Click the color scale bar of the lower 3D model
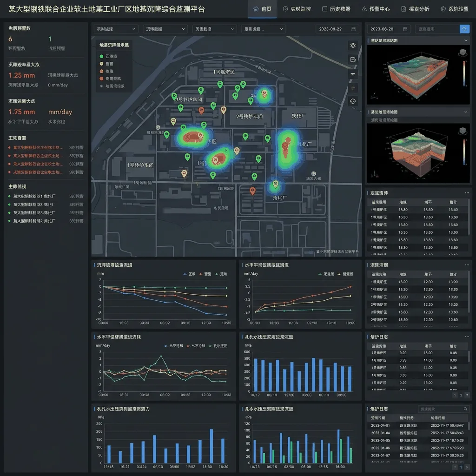This screenshot has height=476, width=476. tap(464, 152)
